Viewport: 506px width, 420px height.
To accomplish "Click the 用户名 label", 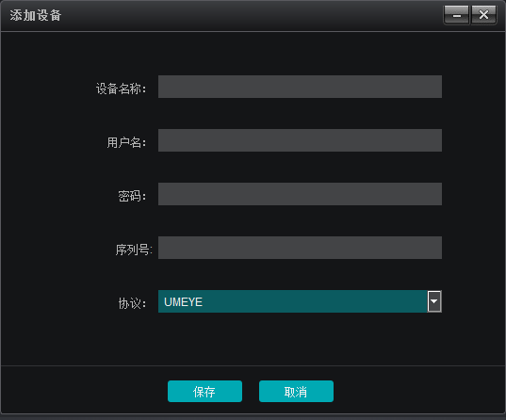I will pos(126,142).
